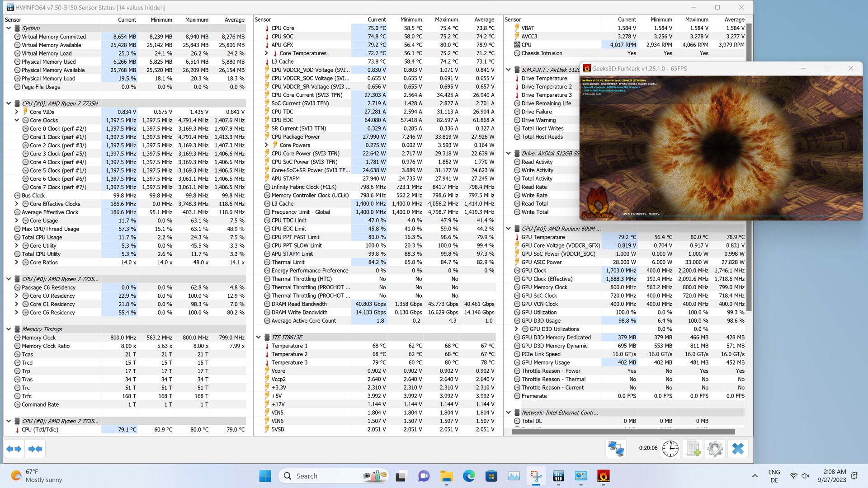Click the notification bell in system tray

pyautogui.click(x=854, y=476)
